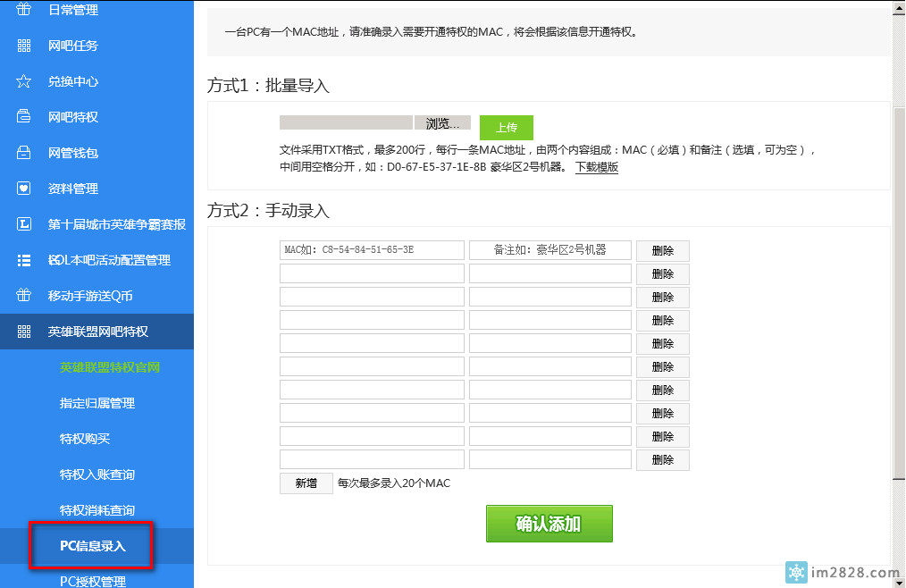Open PC信息录入 in the sidebar
This screenshot has width=906, height=588.
(92, 546)
